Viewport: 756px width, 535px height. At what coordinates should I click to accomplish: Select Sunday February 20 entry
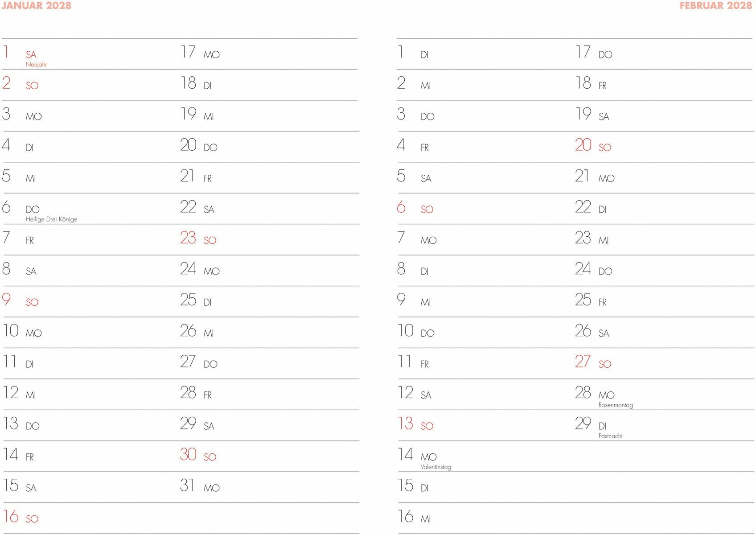(664, 147)
